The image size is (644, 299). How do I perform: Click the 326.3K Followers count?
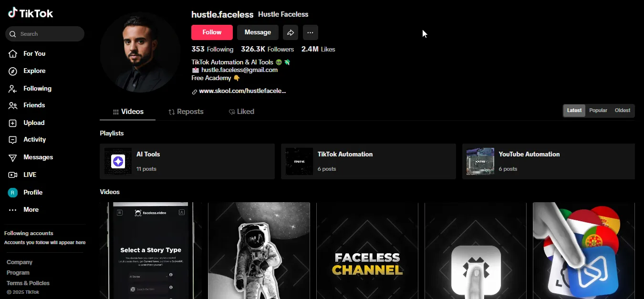(267, 49)
